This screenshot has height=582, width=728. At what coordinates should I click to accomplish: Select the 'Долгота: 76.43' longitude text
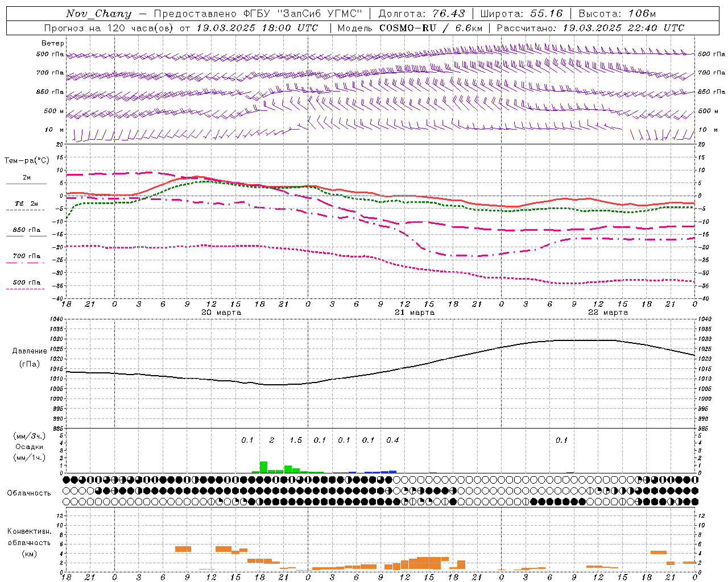pyautogui.click(x=421, y=14)
